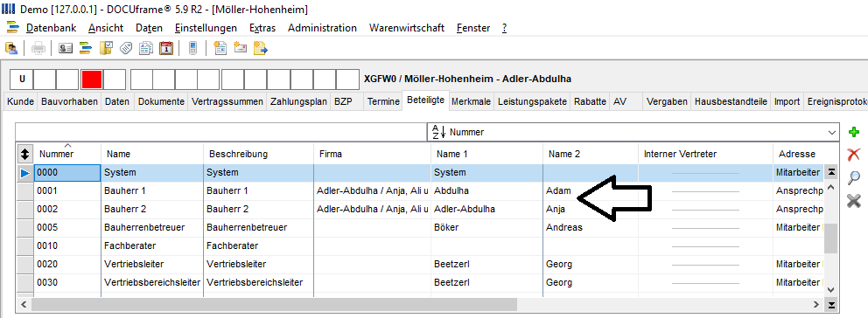Image resolution: width=868 pixels, height=318 pixels.
Task: Open the Extras menu
Action: 262,28
